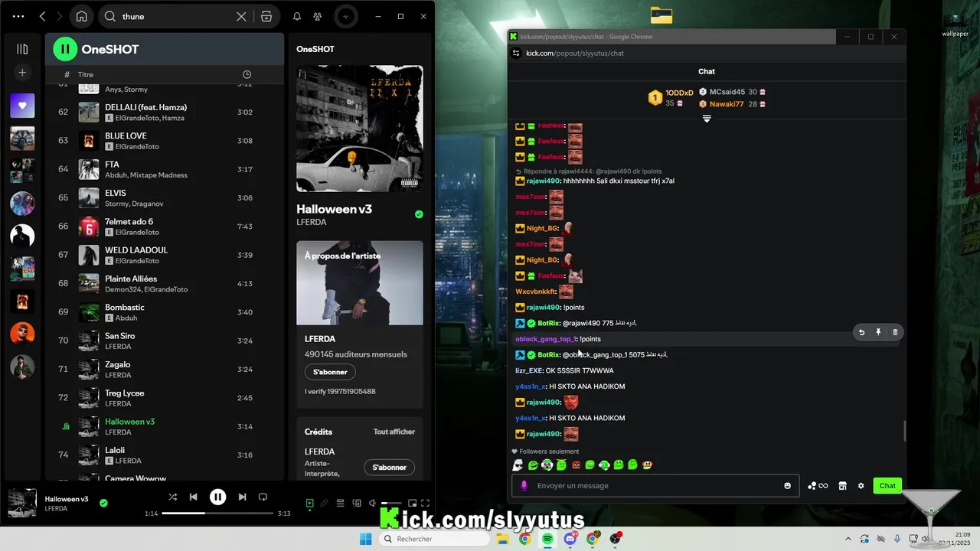Collapse the Kick chat leaderboard arrow
980x551 pixels.
[x=707, y=119]
